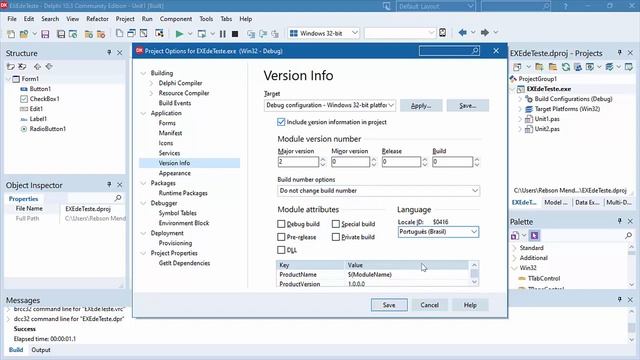
Task: Click the move-up arrow in the Structure toolbar
Action: [x=37, y=66]
